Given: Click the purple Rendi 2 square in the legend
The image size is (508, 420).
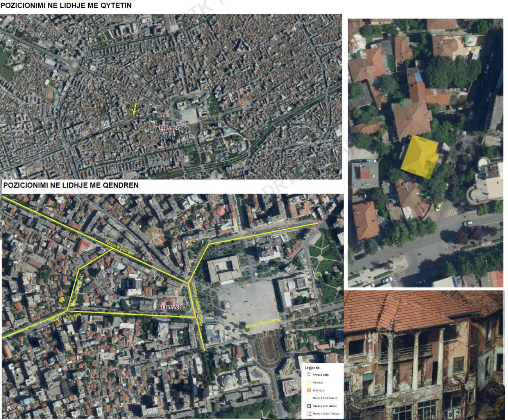Looking at the screenshot, I should point(309,406).
